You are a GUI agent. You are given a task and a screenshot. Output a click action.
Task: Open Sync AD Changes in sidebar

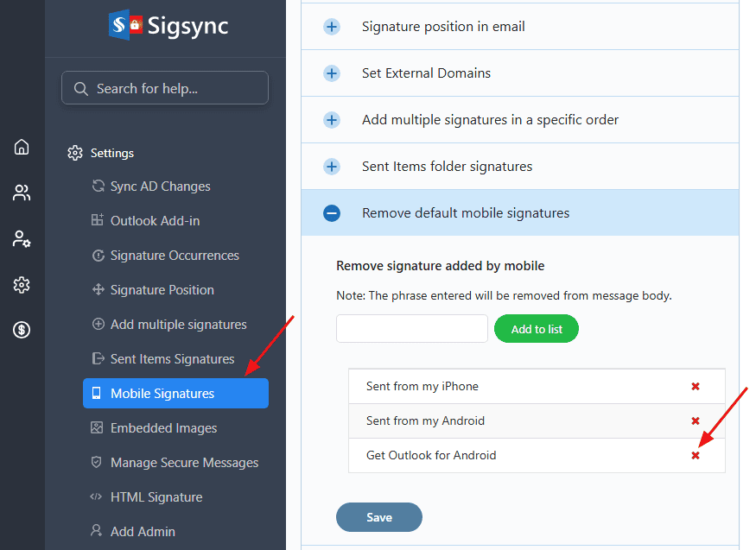(x=160, y=186)
